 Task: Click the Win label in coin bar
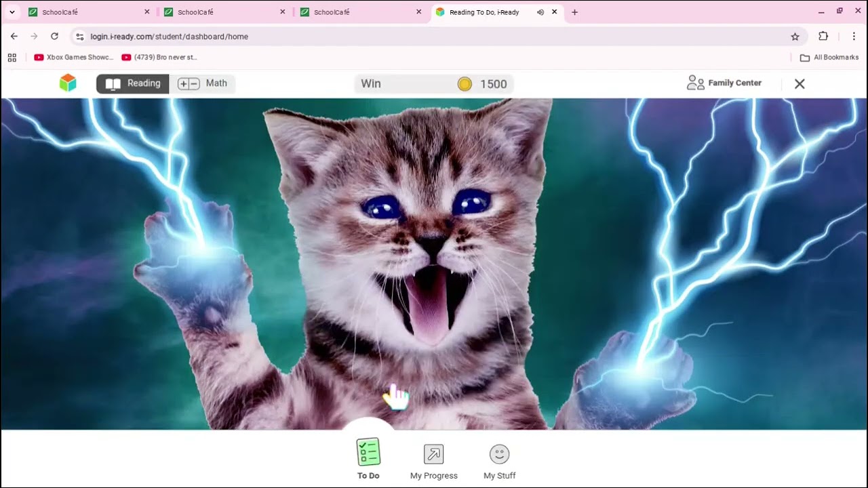point(371,83)
